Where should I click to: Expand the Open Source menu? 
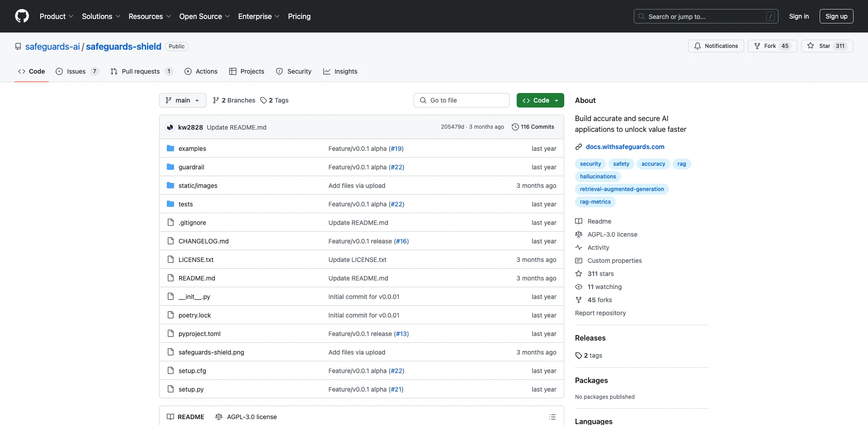pyautogui.click(x=205, y=16)
